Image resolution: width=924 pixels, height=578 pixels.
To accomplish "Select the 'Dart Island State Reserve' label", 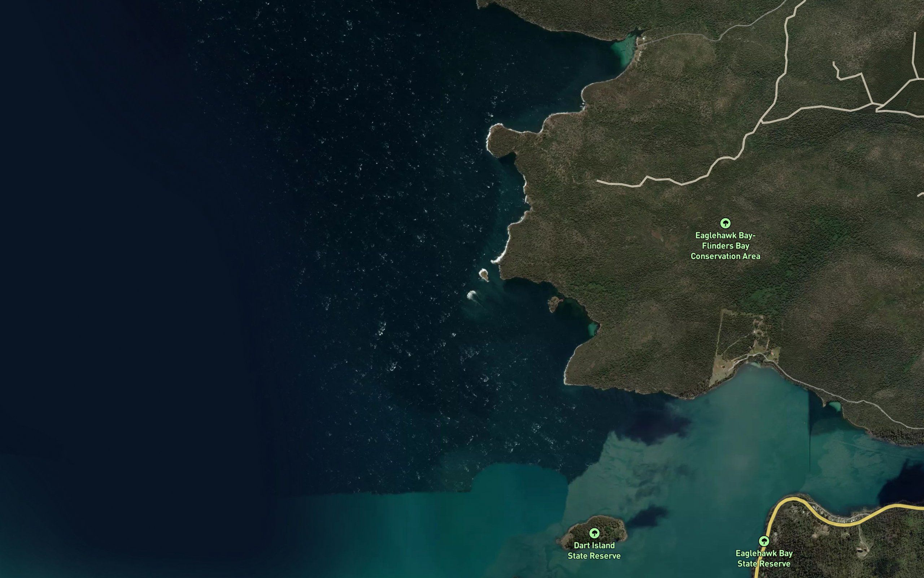I will (594, 551).
